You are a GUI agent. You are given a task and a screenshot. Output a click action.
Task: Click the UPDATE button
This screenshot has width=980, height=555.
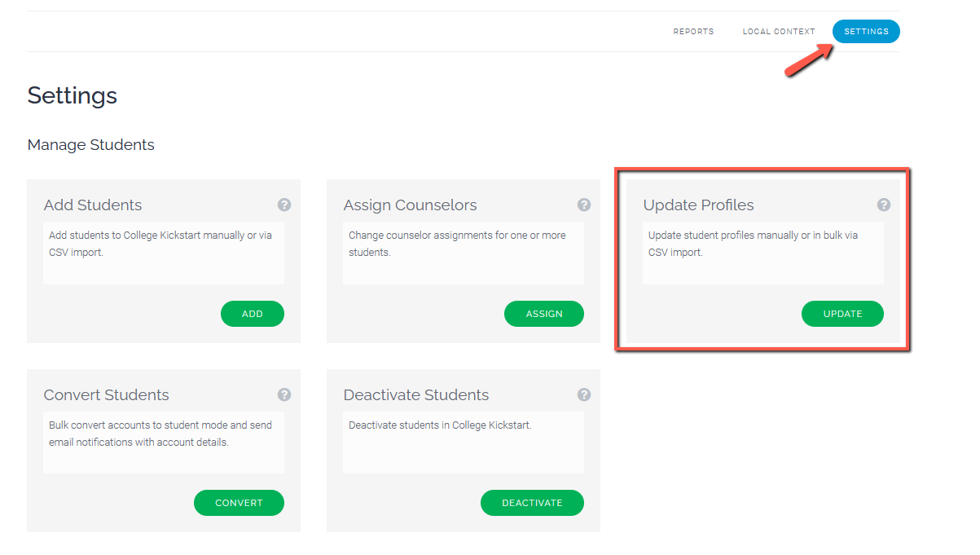(842, 314)
